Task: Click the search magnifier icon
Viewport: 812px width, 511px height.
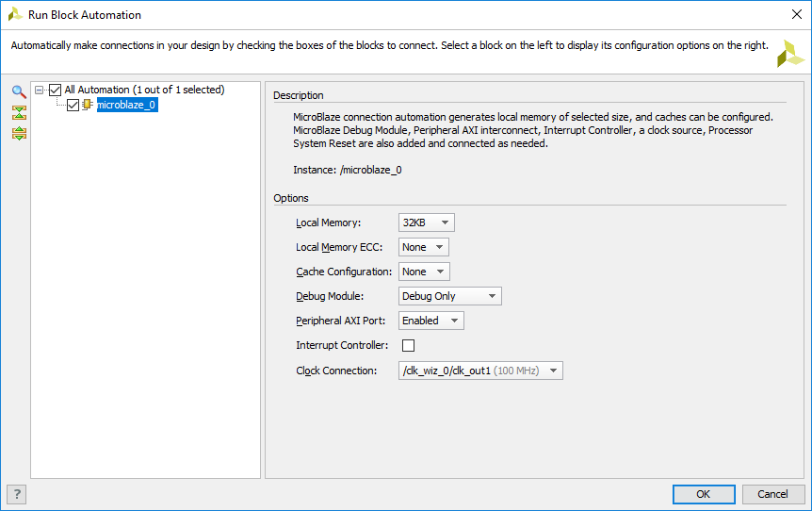Action: (x=19, y=91)
